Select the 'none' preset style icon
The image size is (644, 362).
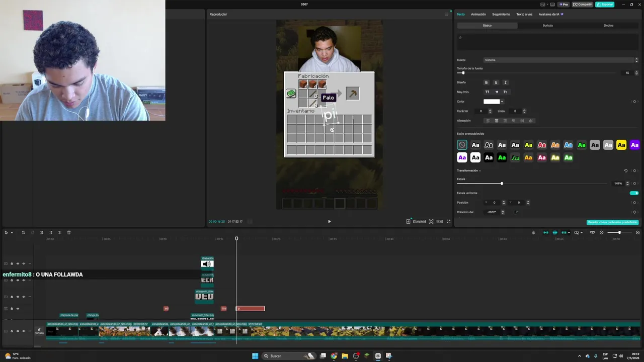click(462, 145)
